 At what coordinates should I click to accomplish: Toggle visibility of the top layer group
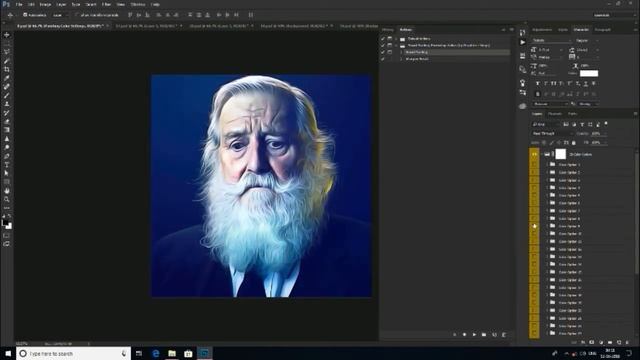[x=534, y=154]
